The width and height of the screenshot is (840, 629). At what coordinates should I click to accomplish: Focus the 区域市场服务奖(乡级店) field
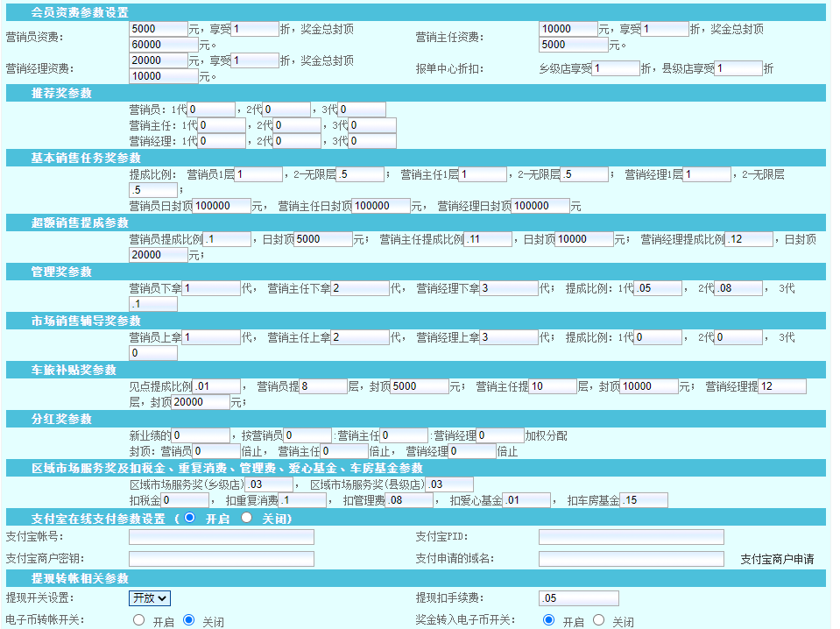[269, 484]
